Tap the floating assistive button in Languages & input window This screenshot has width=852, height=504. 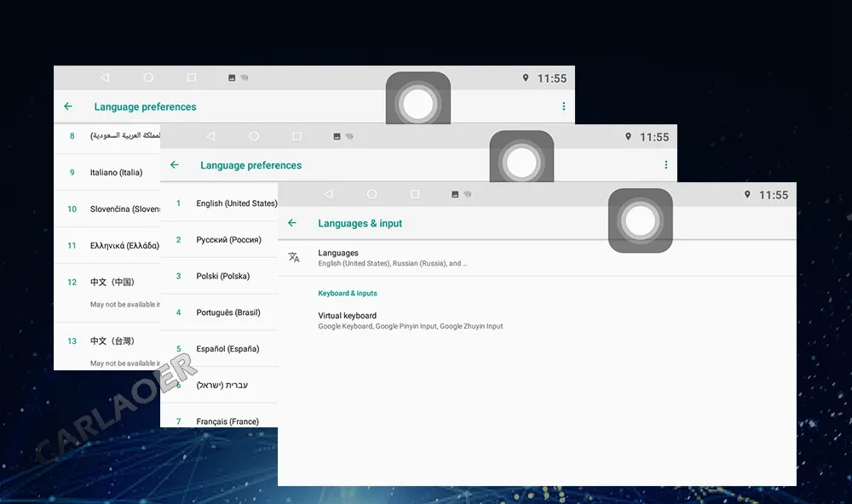(x=640, y=220)
